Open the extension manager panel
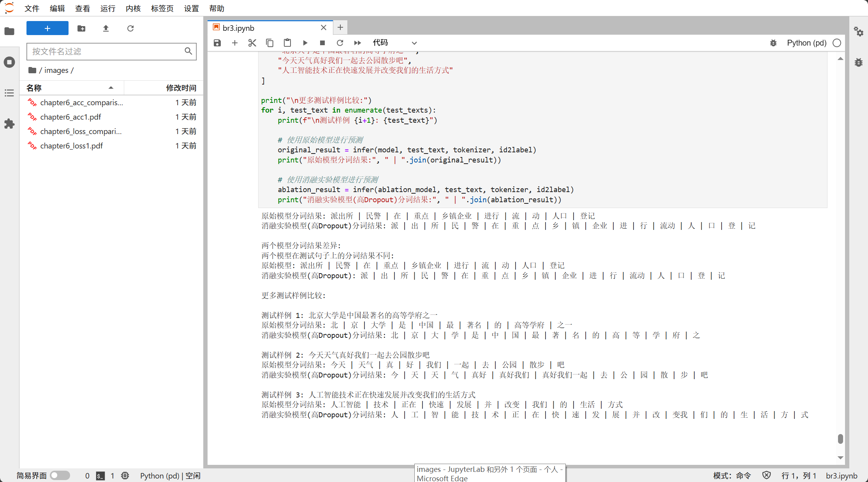The image size is (868, 482). (9, 124)
